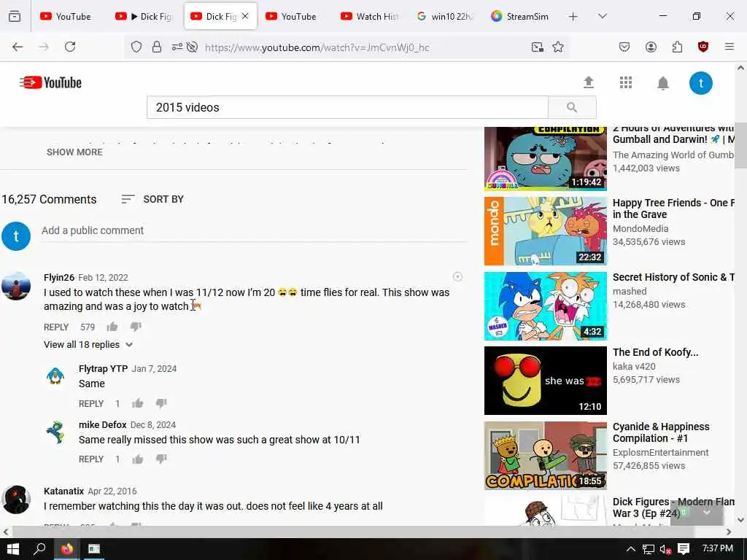
Task: Click the Add a public comment field
Action: 253,230
